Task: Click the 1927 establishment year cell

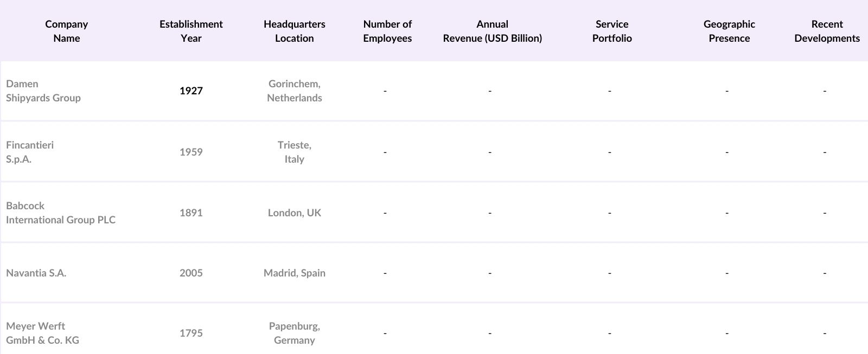Action: 191,91
